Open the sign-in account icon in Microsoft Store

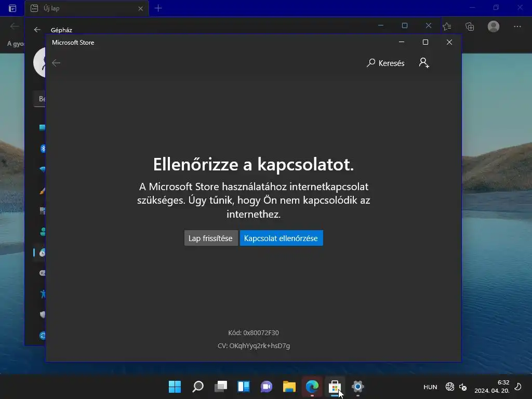[x=424, y=63]
